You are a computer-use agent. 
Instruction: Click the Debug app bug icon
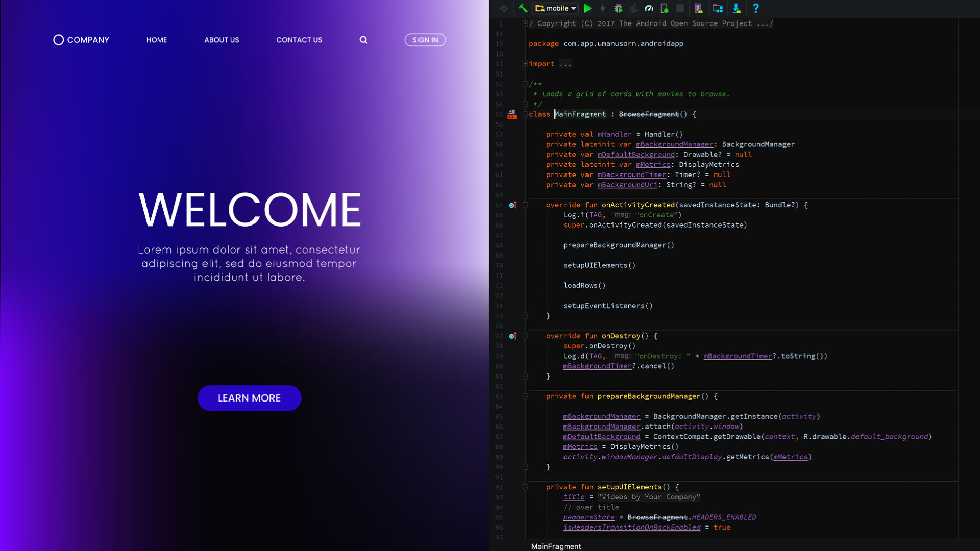pos(618,8)
